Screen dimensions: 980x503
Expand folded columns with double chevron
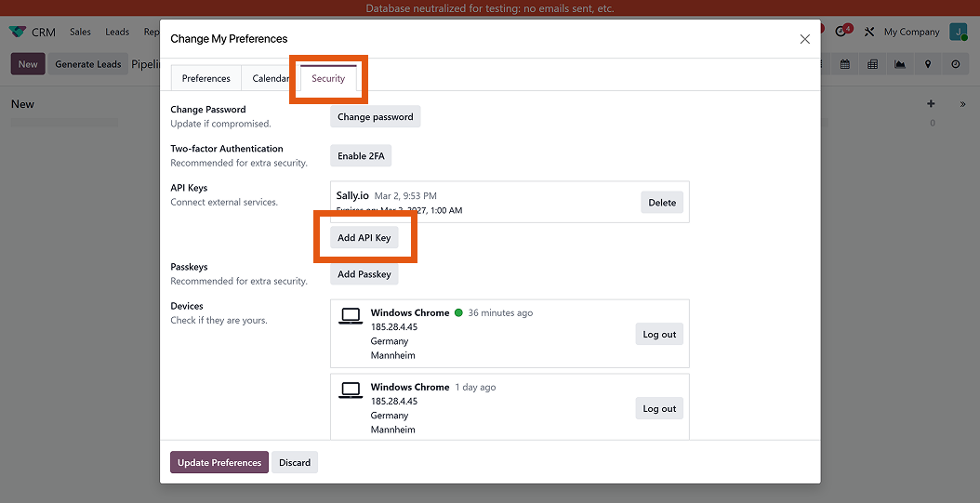click(962, 104)
